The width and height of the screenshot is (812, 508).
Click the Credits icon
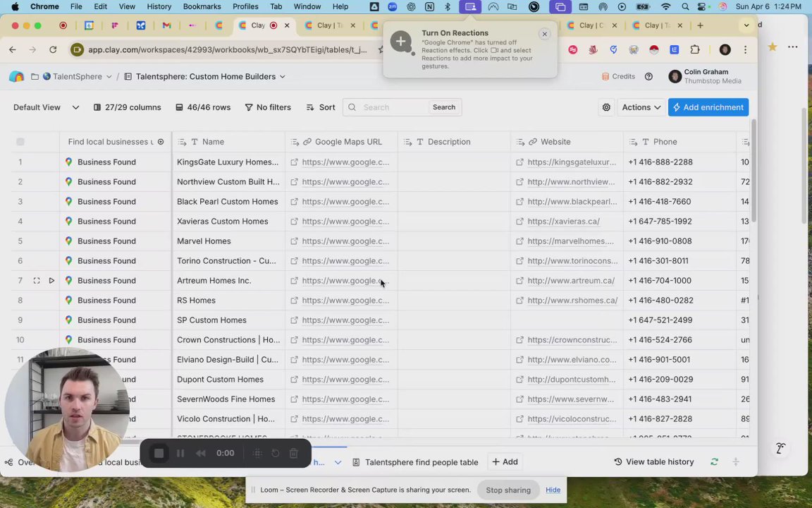(x=605, y=76)
